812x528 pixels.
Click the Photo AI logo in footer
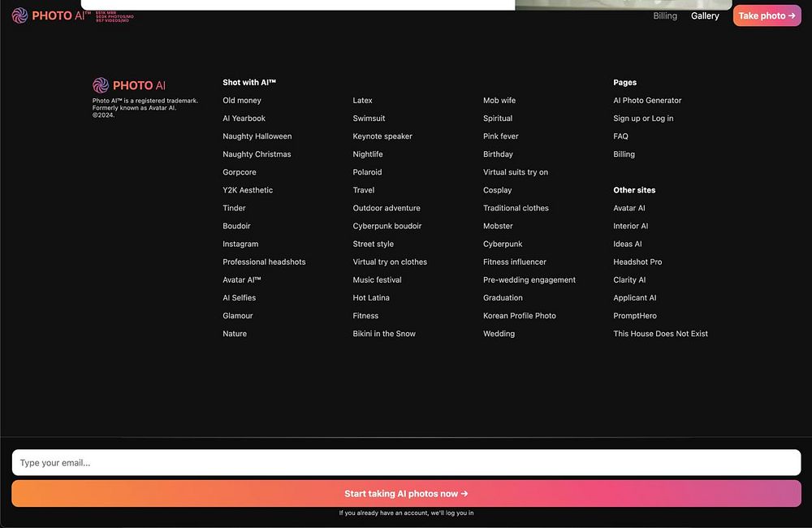click(129, 85)
